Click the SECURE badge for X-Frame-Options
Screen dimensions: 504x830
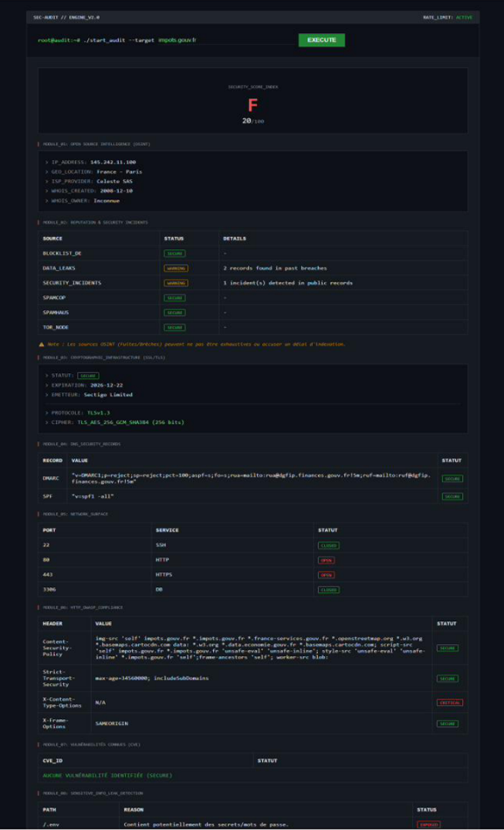447,723
